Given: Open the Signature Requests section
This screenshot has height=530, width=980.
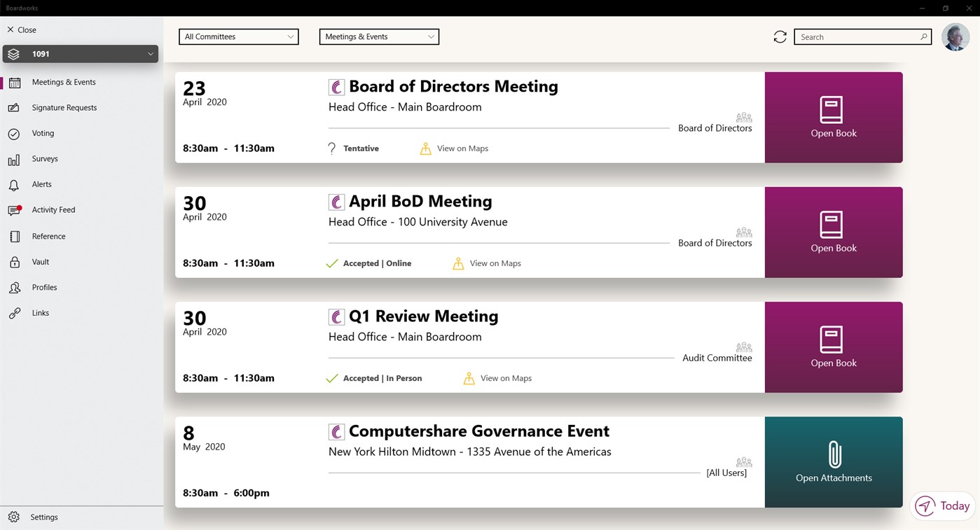Looking at the screenshot, I should (x=62, y=107).
